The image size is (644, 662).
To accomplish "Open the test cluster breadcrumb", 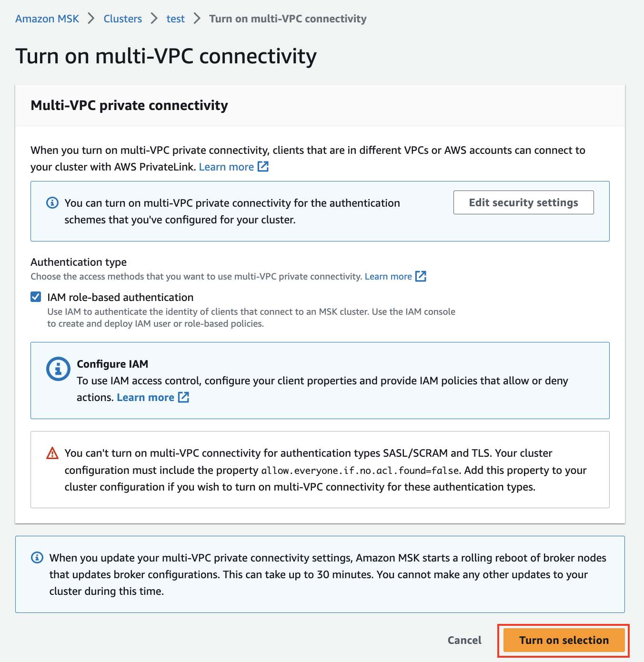I will pyautogui.click(x=175, y=19).
